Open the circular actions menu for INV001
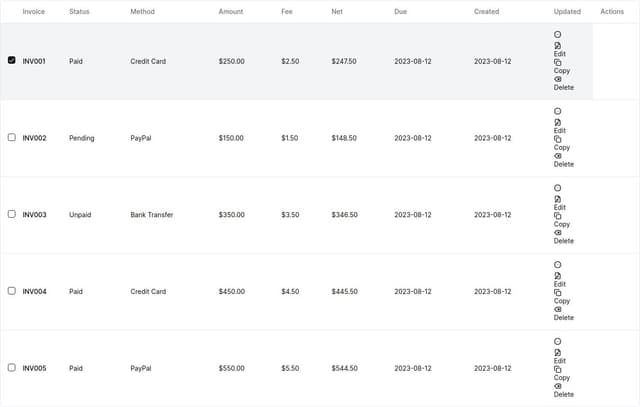The width and height of the screenshot is (640, 407). click(x=558, y=34)
